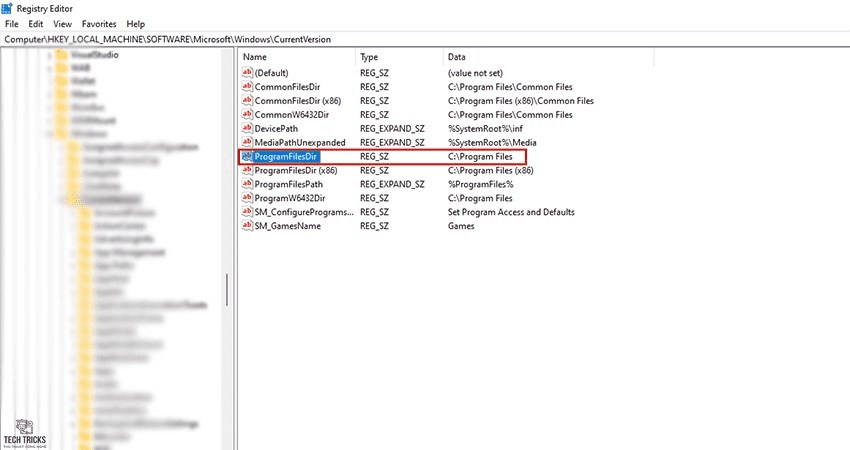Click the registry path address bar
The height and width of the screenshot is (450, 850).
[425, 39]
